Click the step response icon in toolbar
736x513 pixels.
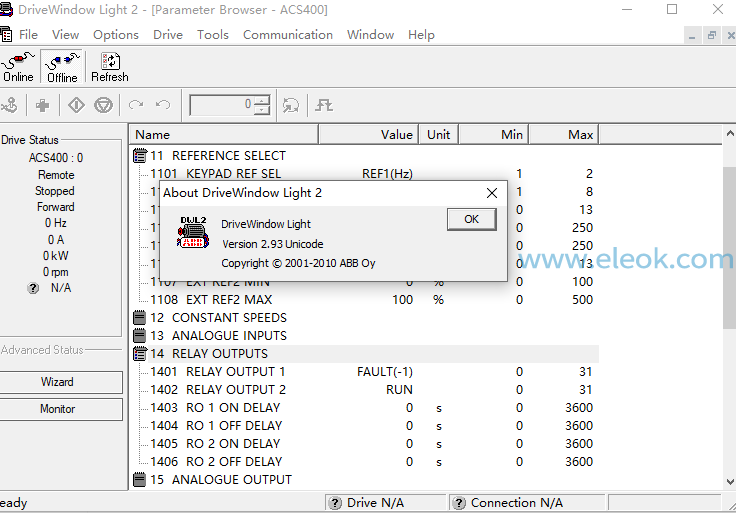324,105
